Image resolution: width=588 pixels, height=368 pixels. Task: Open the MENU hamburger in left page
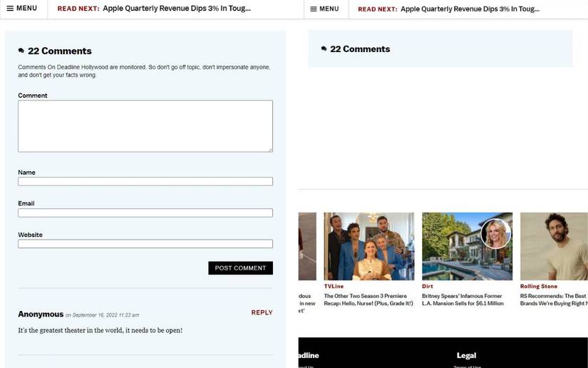(22, 9)
